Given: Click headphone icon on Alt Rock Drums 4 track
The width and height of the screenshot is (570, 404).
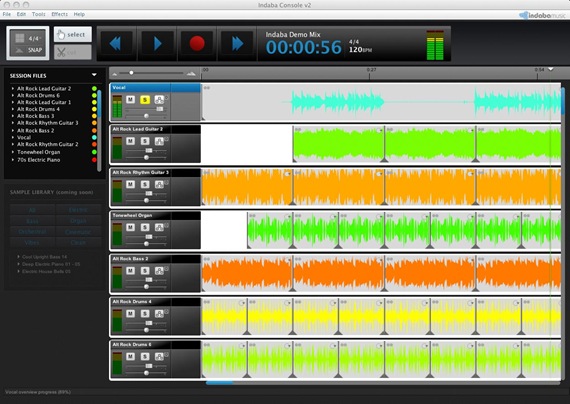Looking at the screenshot, I should point(159,313).
